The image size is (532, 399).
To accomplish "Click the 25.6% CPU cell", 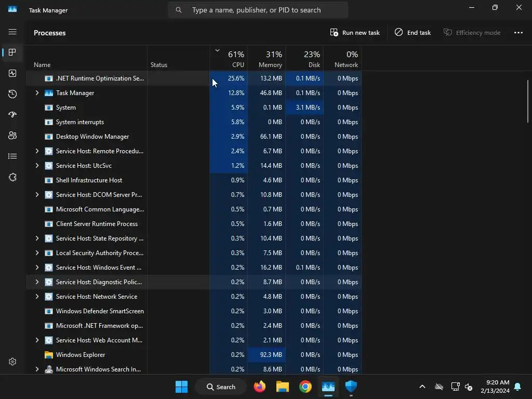I will 229,78.
